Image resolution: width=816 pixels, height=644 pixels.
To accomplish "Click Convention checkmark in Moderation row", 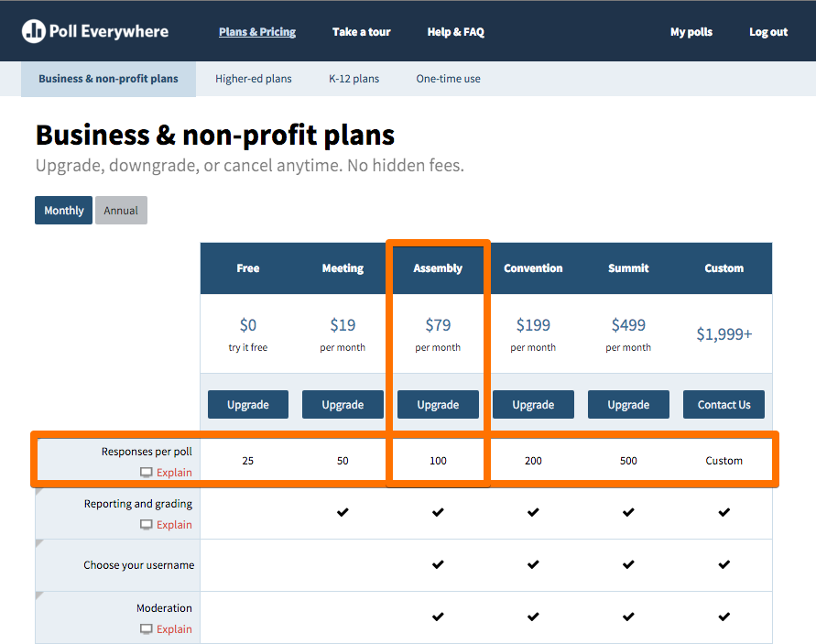I will 533,617.
